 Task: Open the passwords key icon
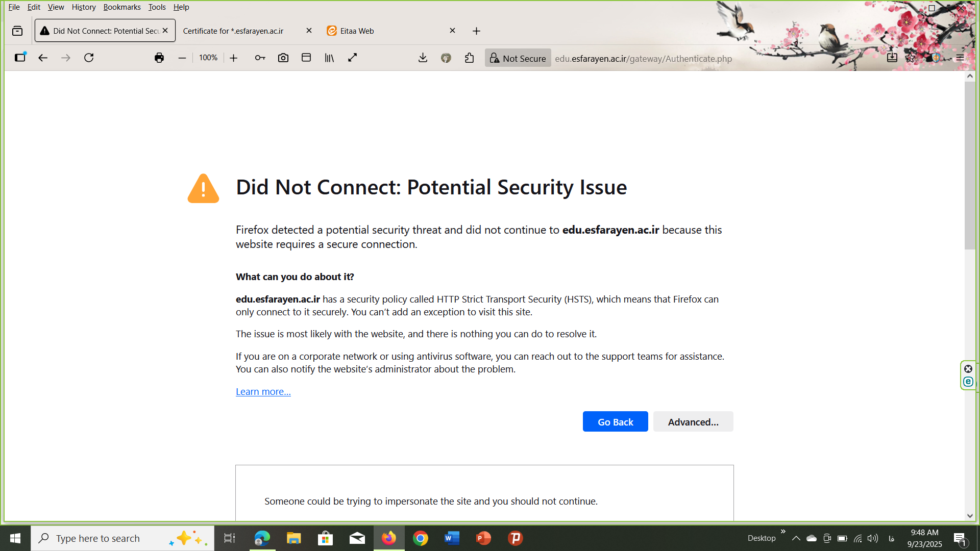tap(260, 58)
